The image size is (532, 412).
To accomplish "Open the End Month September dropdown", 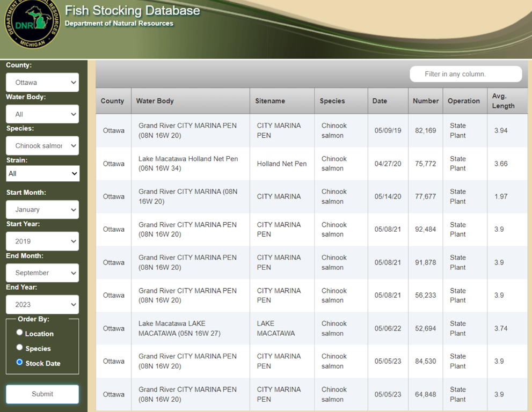I will (42, 273).
